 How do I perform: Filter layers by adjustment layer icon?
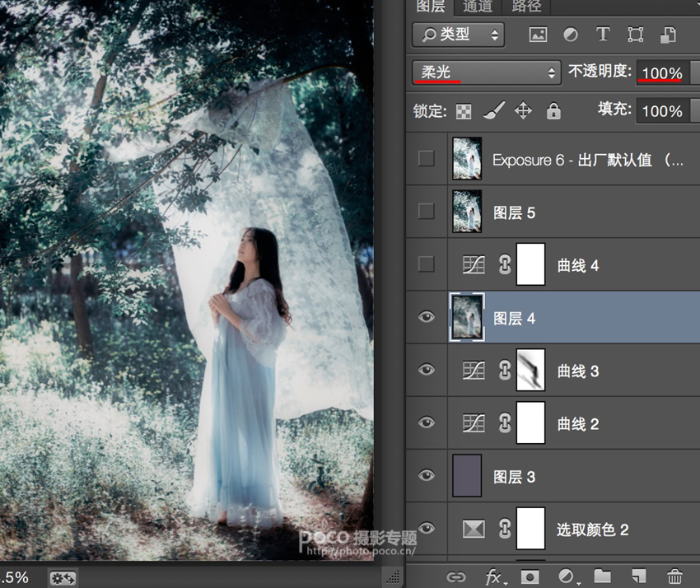click(570, 35)
